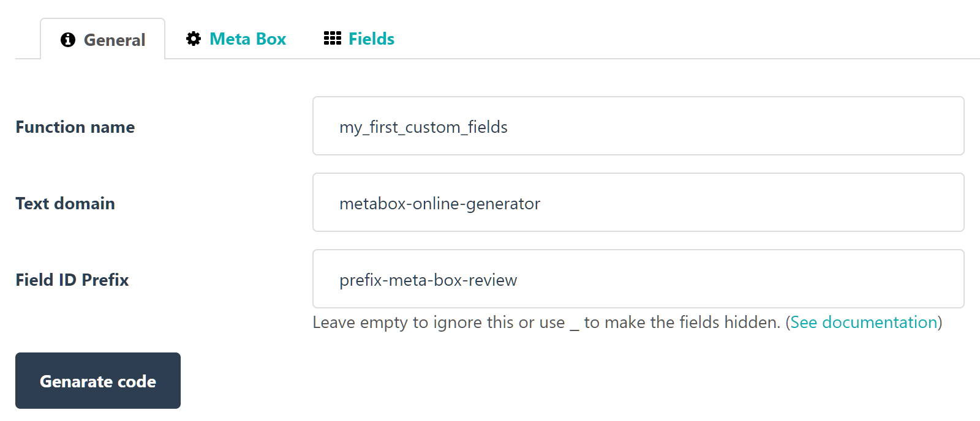Place cursor in Field ID Prefix input
Viewport: 980px width, 421px height.
(638, 279)
